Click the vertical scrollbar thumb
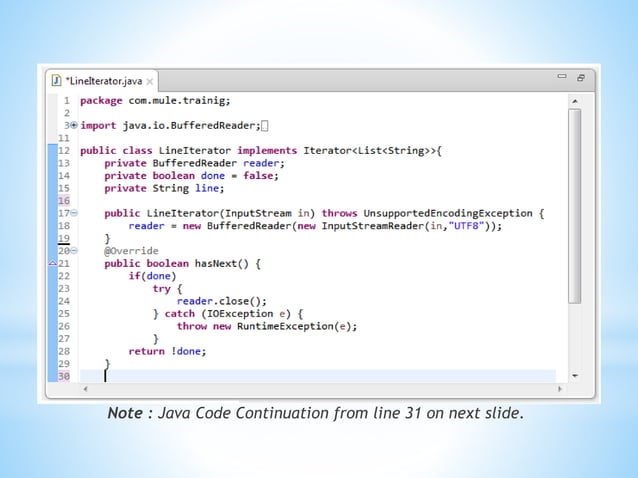 (x=575, y=206)
